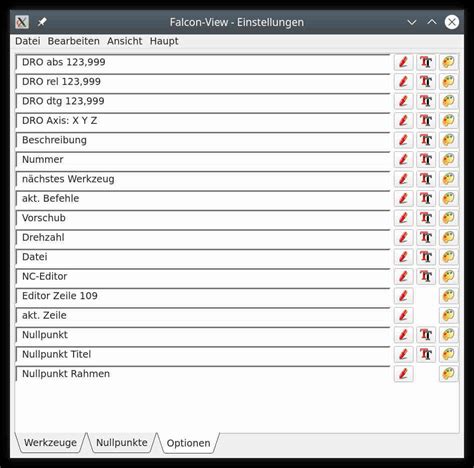
Task: Click font icon for Vorschub row
Action: pyautogui.click(x=426, y=218)
